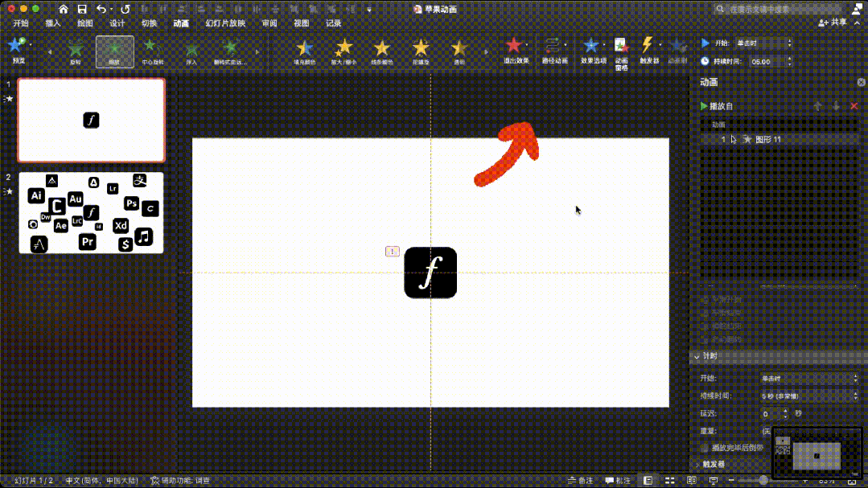The height and width of the screenshot is (488, 868).
Task: Select slide 2 thumbnail with app icons
Action: tap(92, 212)
